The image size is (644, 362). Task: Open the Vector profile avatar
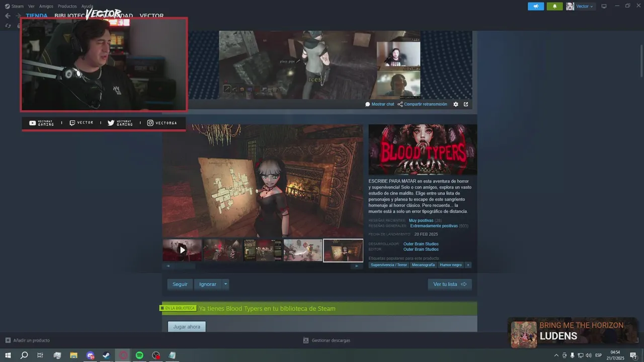[570, 6]
